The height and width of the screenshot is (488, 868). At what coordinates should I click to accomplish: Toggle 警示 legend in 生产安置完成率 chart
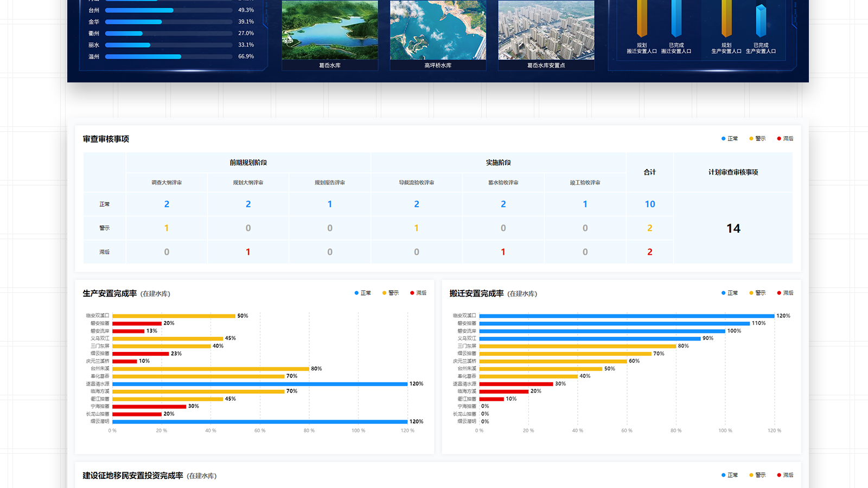(x=391, y=293)
